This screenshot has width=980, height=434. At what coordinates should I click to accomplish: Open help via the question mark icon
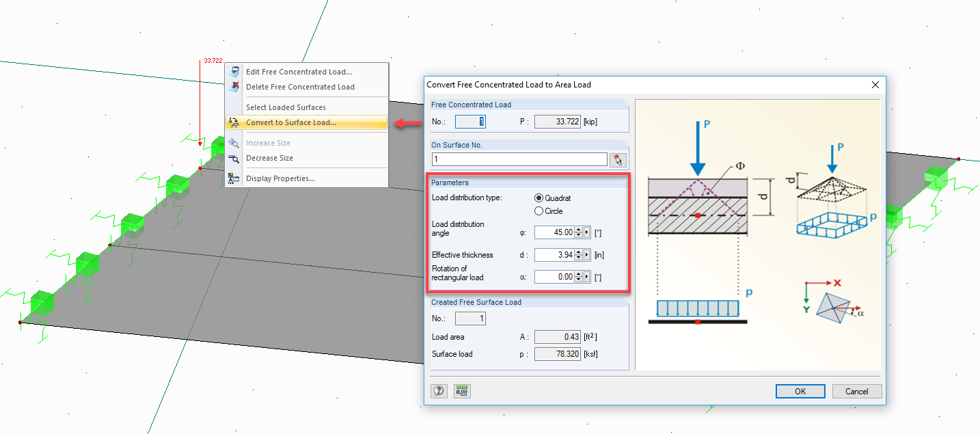click(439, 391)
